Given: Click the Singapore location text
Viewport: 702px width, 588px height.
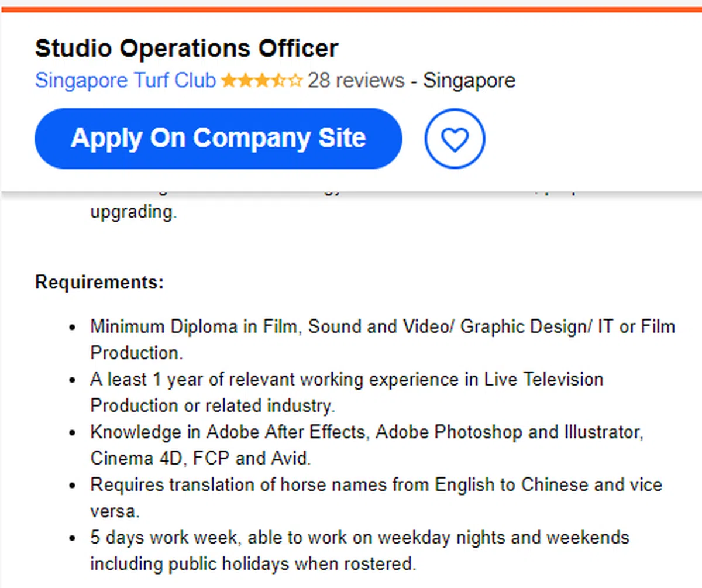Looking at the screenshot, I should click(469, 80).
